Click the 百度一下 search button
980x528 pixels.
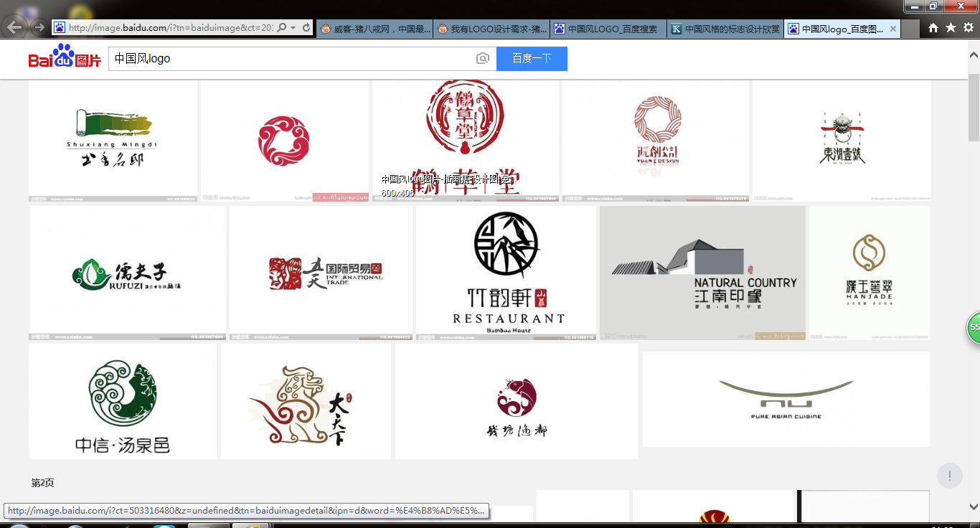click(x=532, y=59)
